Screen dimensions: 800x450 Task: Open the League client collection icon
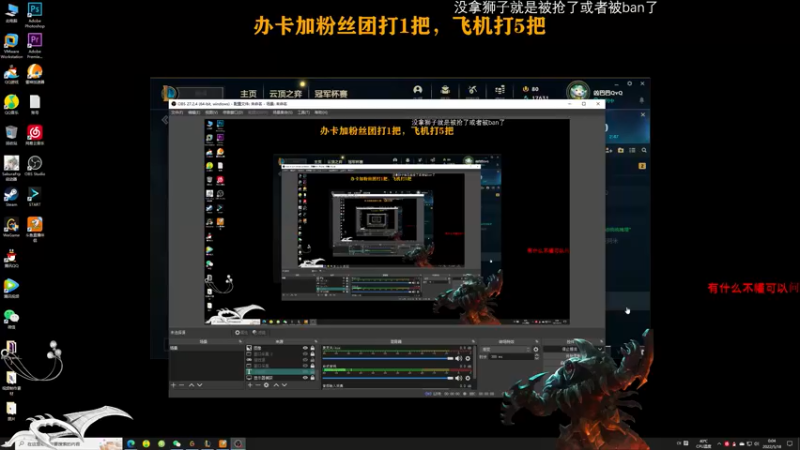(x=445, y=91)
